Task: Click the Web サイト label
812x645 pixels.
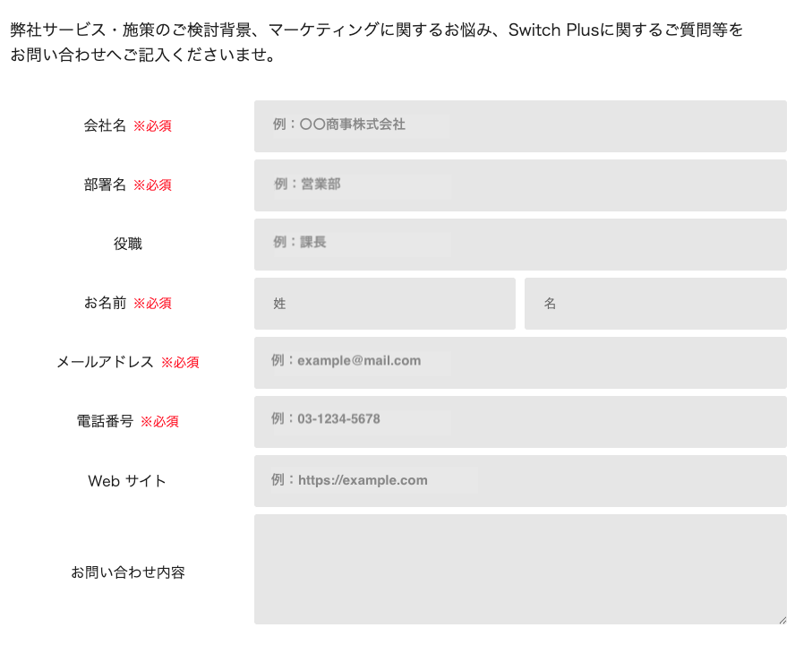Action: point(127,481)
